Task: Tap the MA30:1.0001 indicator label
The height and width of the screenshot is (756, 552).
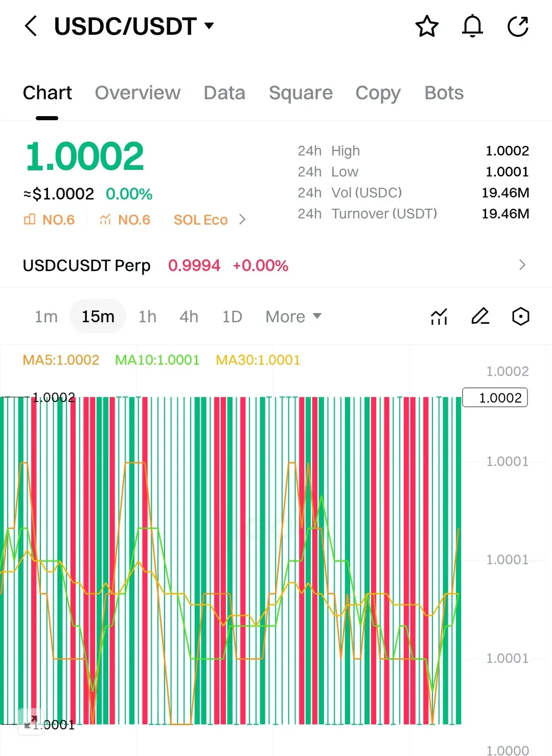Action: 258,360
